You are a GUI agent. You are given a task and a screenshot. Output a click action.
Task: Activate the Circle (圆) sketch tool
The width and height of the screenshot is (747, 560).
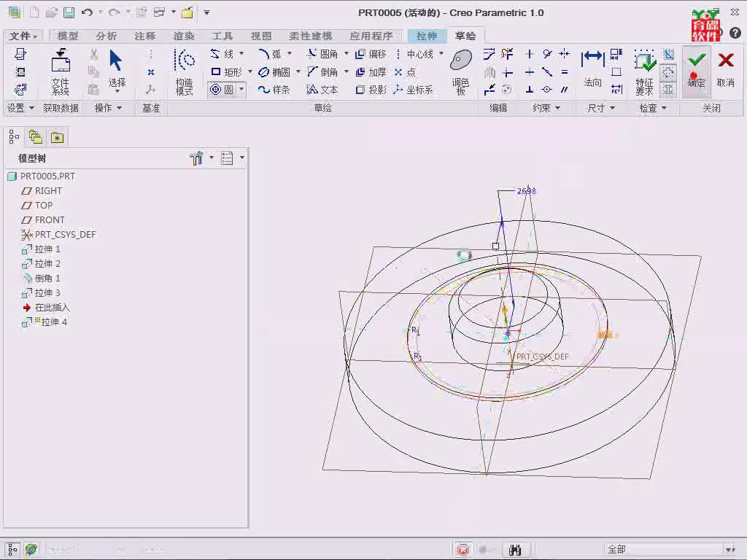222,90
